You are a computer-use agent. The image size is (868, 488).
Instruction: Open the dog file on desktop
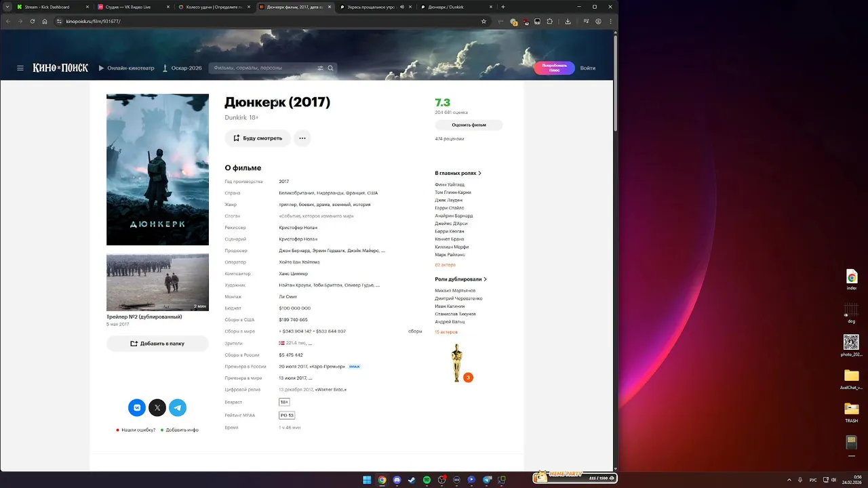pos(851,313)
